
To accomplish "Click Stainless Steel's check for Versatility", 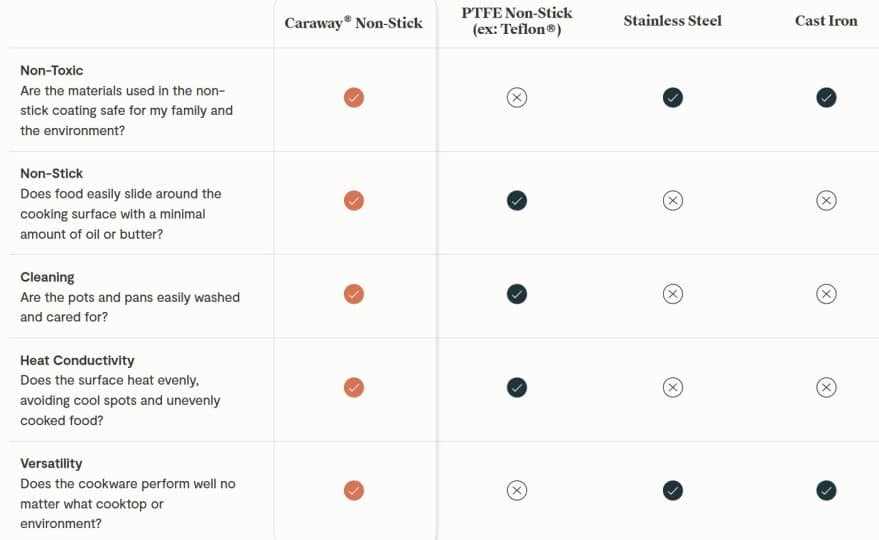I will click(x=673, y=490).
